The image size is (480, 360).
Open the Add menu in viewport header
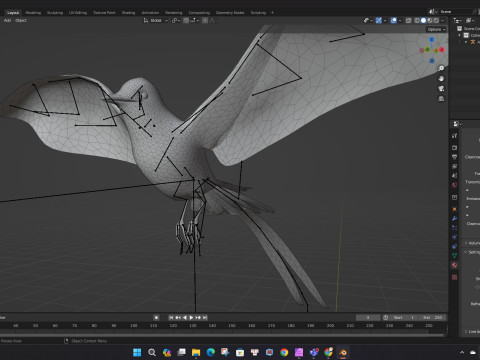point(7,20)
